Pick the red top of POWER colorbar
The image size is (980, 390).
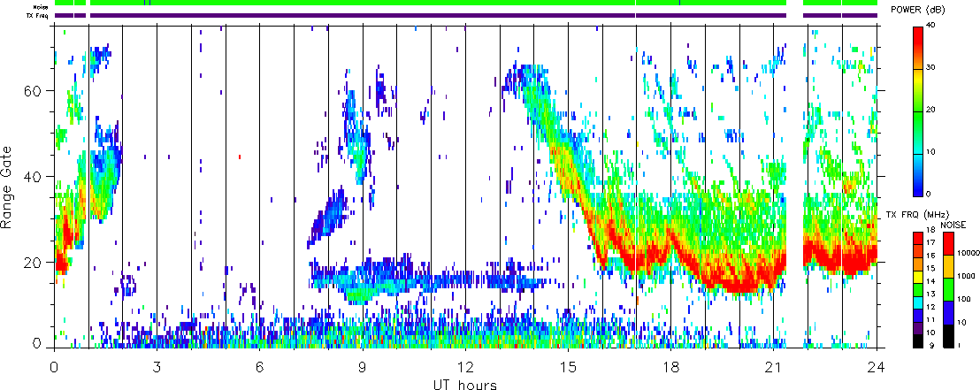coord(918,34)
